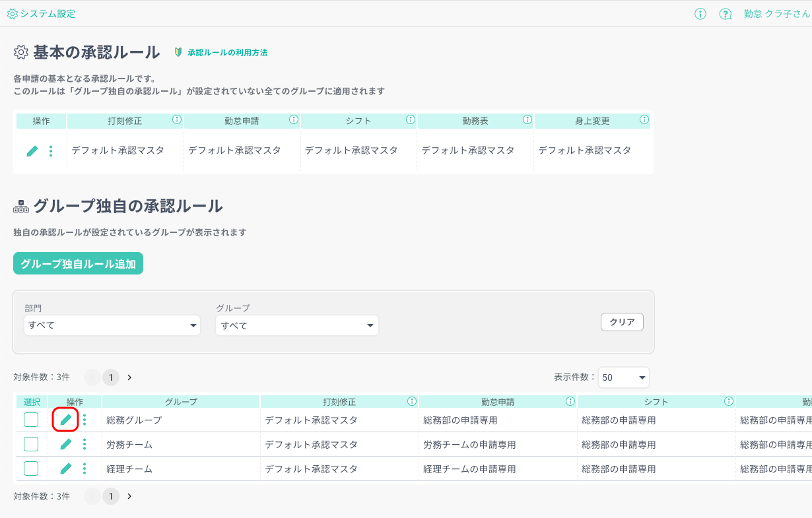Select page 1 in bottom pagination
Screen dimensions: 812x518
[111, 496]
